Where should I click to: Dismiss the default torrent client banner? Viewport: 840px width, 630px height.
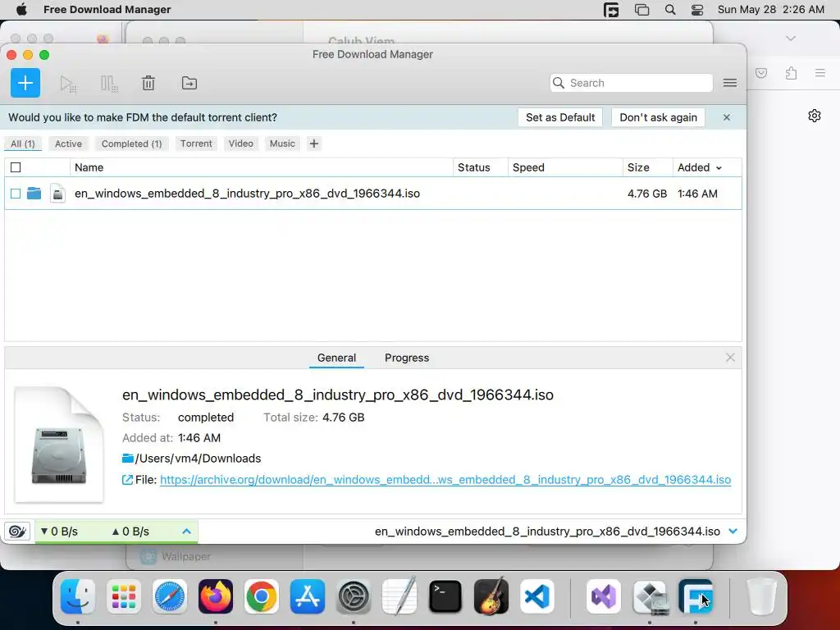(x=727, y=117)
